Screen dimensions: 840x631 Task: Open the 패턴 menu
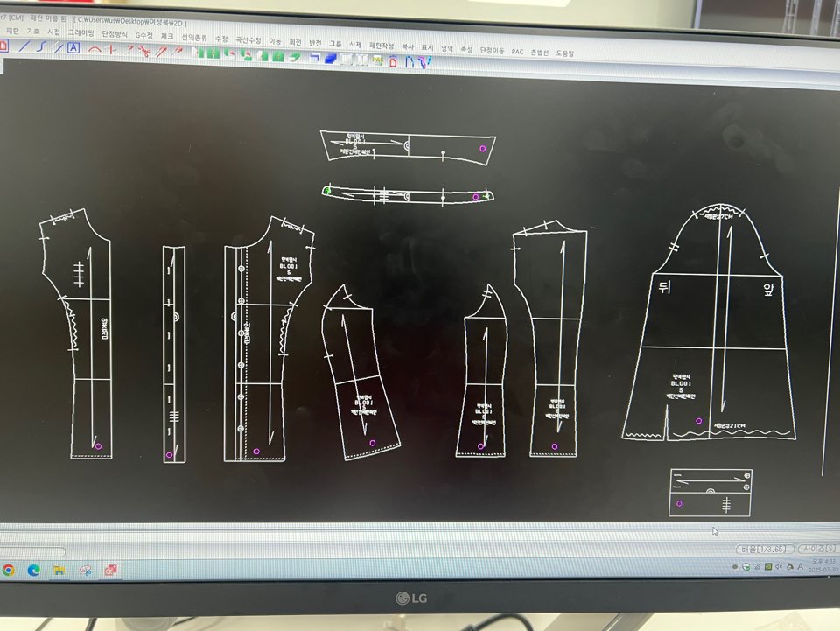point(12,31)
